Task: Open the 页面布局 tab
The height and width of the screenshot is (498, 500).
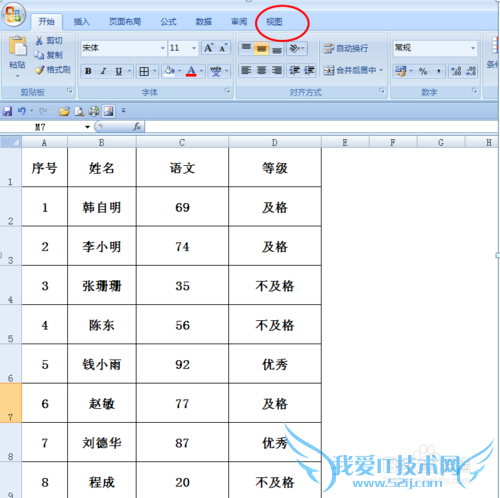Action: coord(125,22)
